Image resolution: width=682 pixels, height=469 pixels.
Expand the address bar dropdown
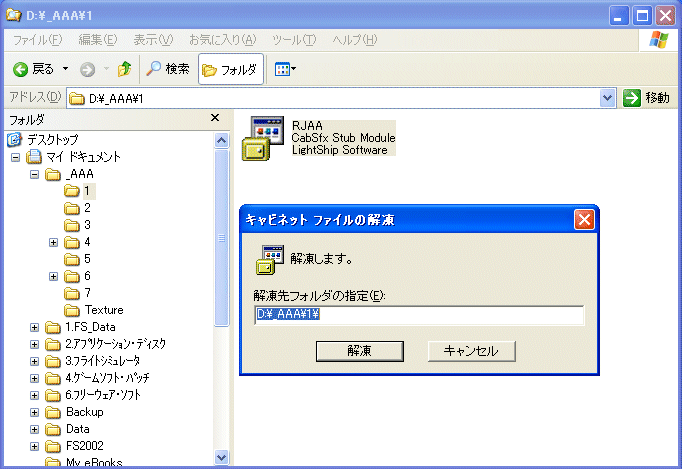(607, 98)
